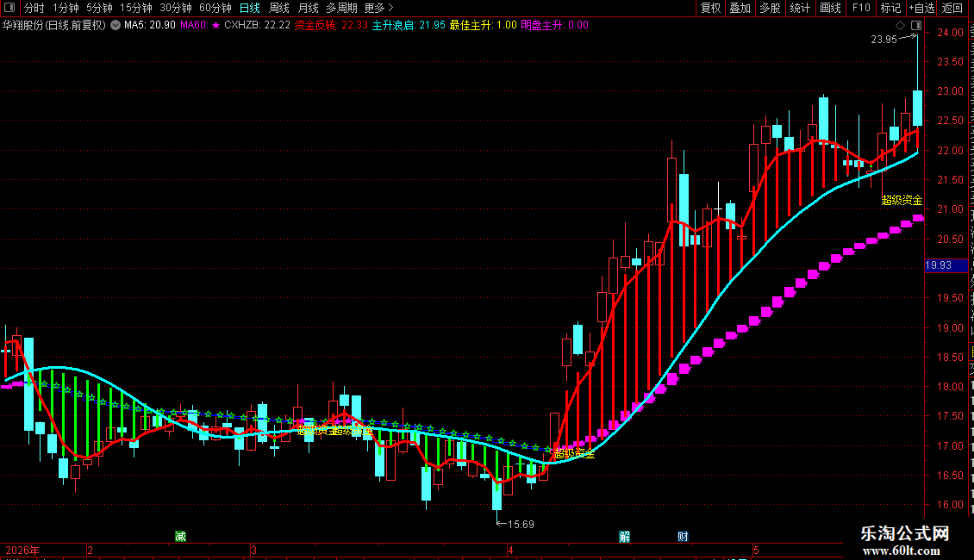
Task: Click the 减 event marker icon
Action: [180, 537]
